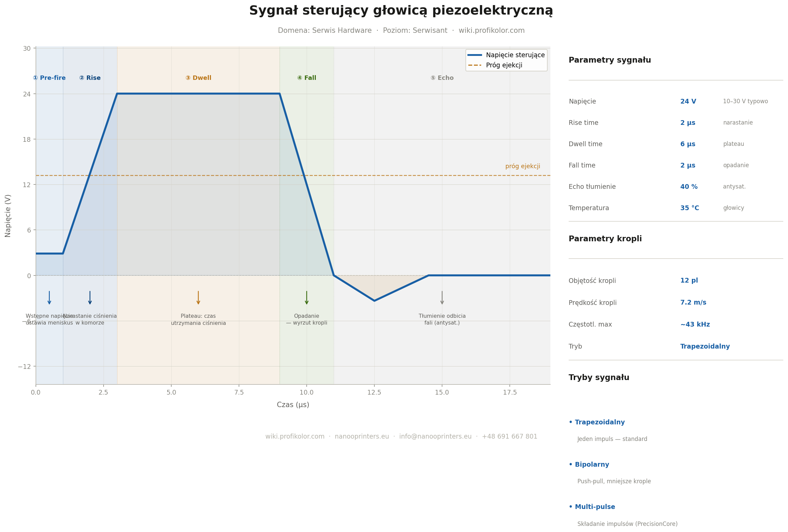The width and height of the screenshot is (788, 532).
Task: Click the wiki.profikolor.com footer link
Action: pyautogui.click(x=294, y=436)
